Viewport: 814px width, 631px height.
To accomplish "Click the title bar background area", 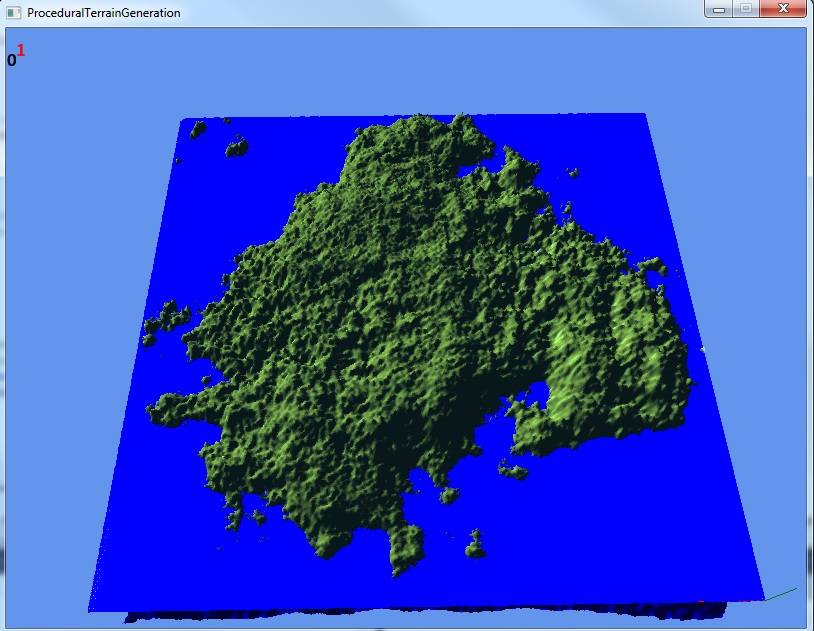I will pos(450,10).
